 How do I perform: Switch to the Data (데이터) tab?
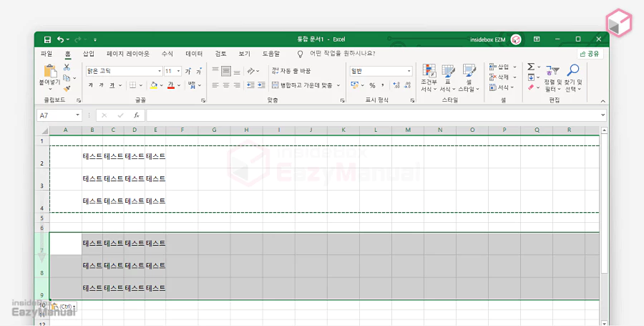coord(194,54)
